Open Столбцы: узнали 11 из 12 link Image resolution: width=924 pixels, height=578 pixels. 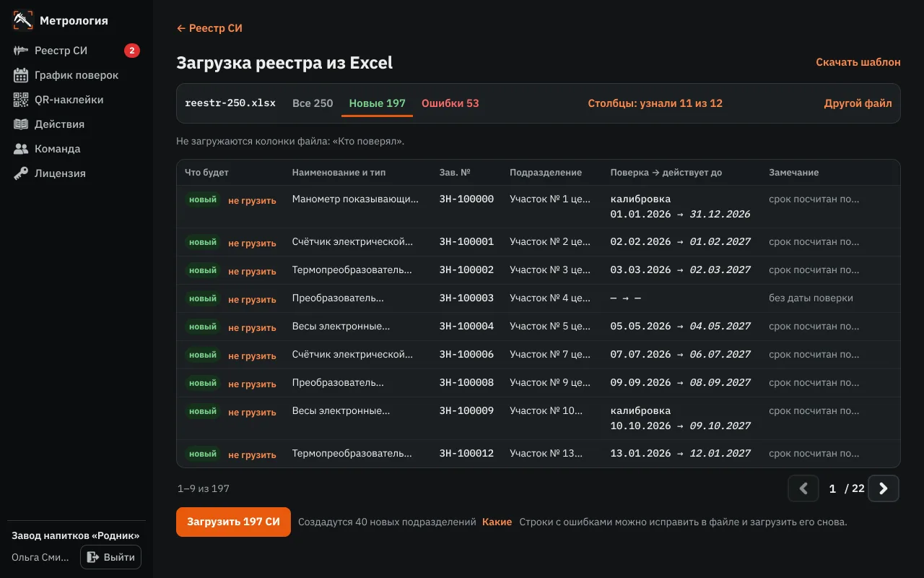coord(655,103)
